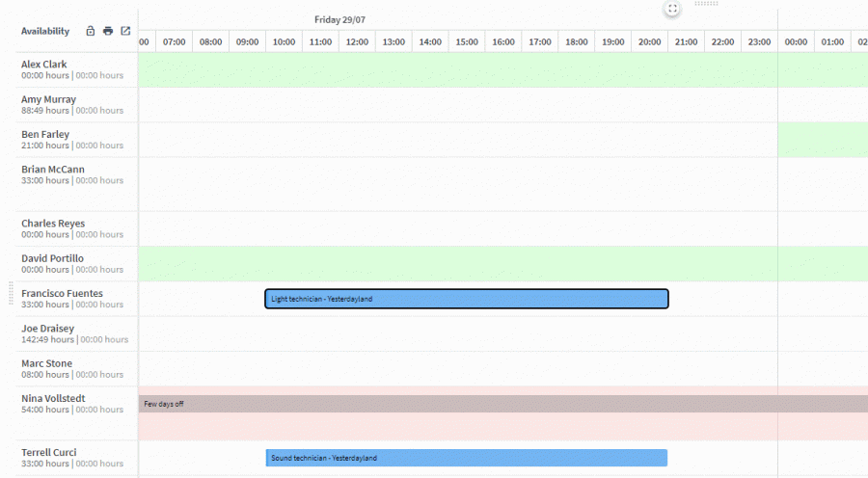Click the 18:00 time column header
The image size is (868, 478).
[x=577, y=42]
